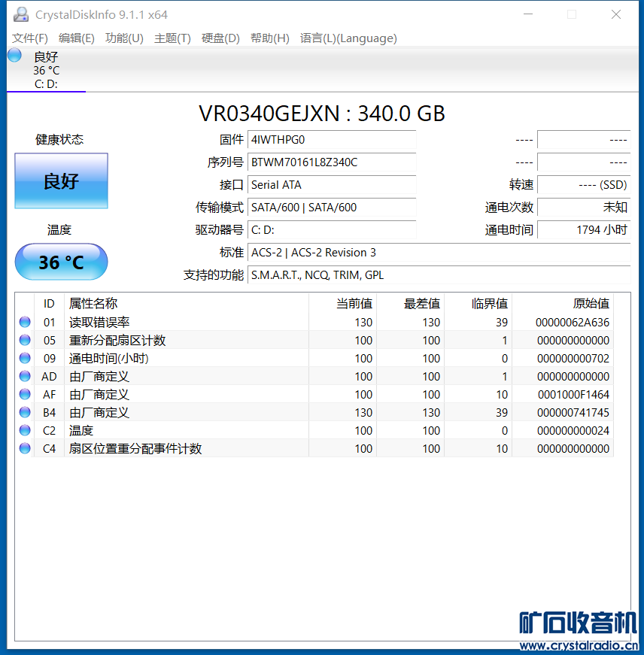This screenshot has height=655, width=644.
Task: Open the 帮助(H) menu
Action: click(269, 38)
